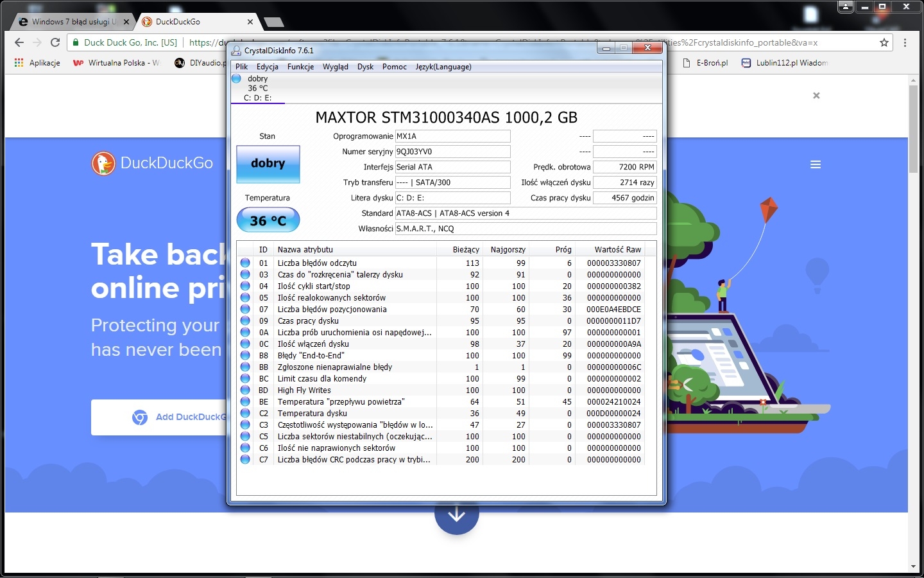Click the health indicator next to "Temperatura dysku"
Screen dimensions: 924x578
click(x=245, y=413)
